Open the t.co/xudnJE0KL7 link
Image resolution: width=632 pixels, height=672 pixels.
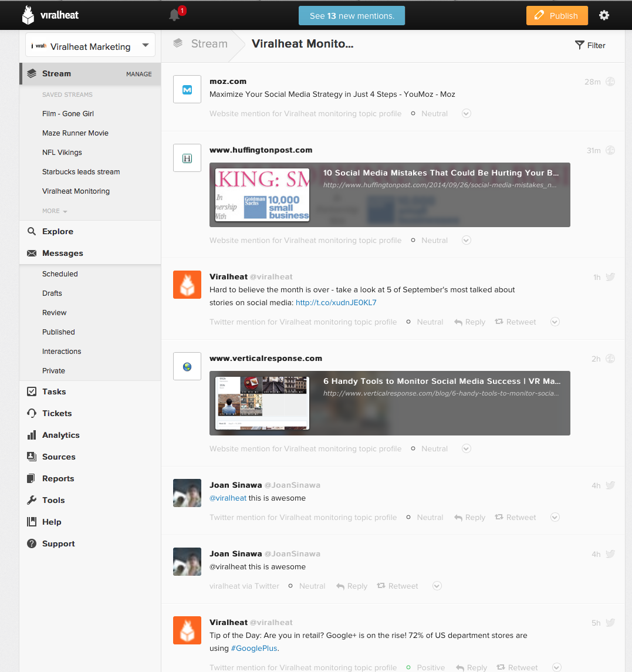[336, 303]
